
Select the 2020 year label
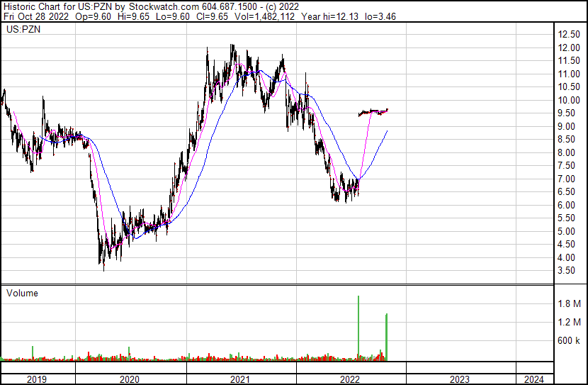coord(130,379)
